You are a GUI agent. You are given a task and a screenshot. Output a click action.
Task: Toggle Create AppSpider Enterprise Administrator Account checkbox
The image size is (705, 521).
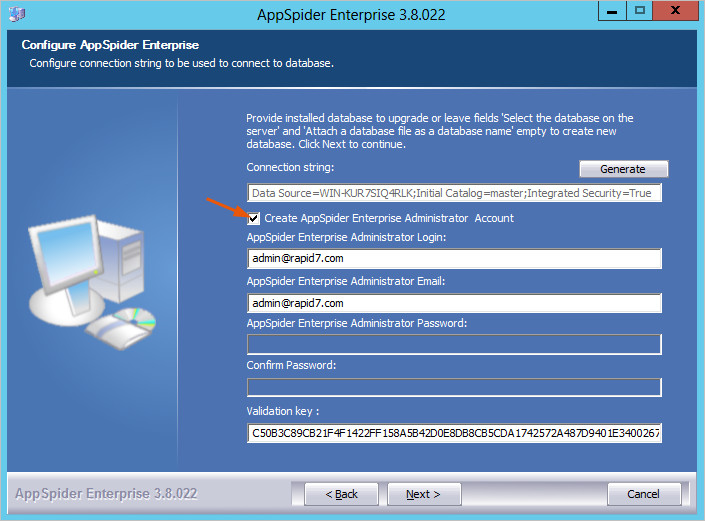tap(254, 218)
